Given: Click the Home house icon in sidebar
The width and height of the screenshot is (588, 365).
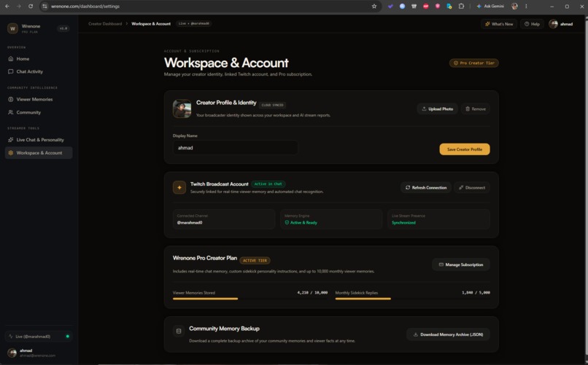Looking at the screenshot, I should click(10, 59).
